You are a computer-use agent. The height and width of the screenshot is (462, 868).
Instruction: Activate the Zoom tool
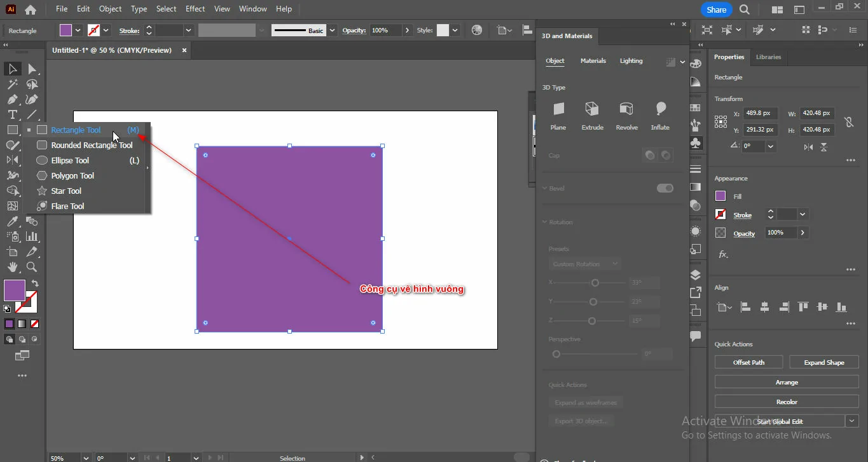pos(32,268)
